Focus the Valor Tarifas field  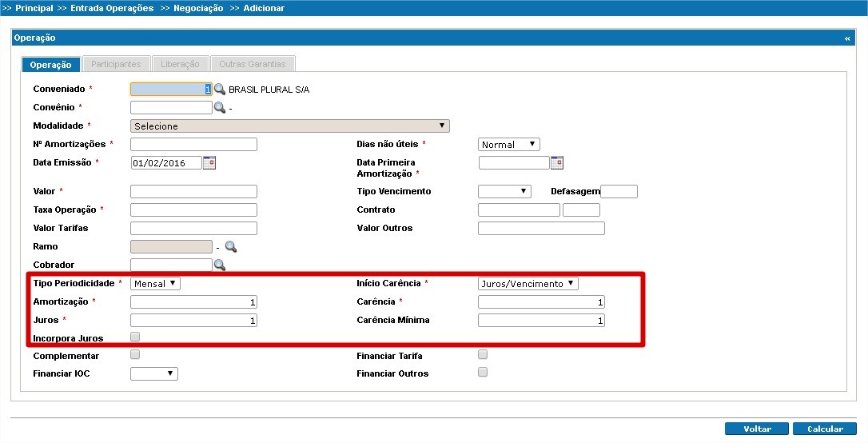point(193,228)
